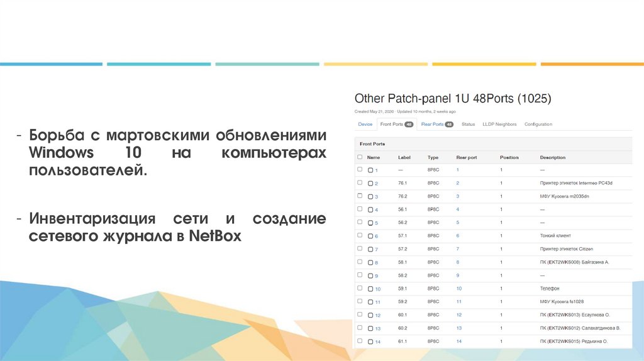Click the port icon beside front port 6

[370, 236]
